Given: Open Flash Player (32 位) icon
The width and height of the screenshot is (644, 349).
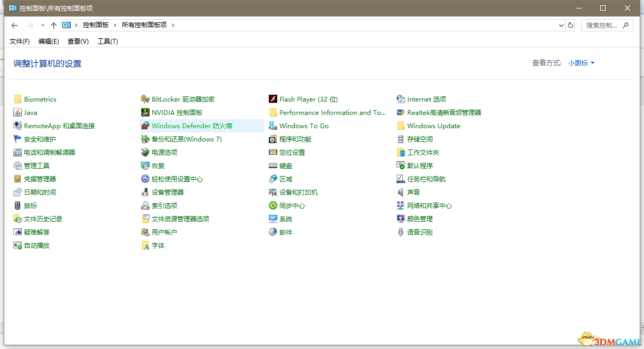Looking at the screenshot, I should [273, 99].
